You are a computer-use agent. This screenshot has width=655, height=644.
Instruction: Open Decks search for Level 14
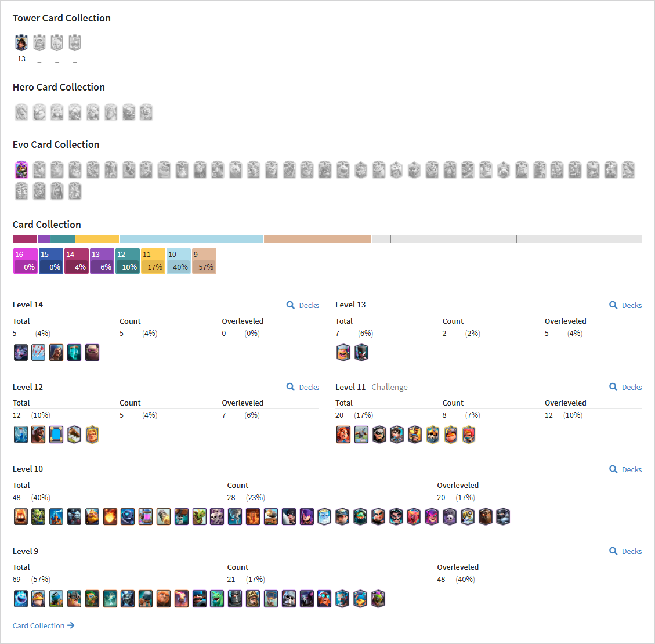coord(303,305)
